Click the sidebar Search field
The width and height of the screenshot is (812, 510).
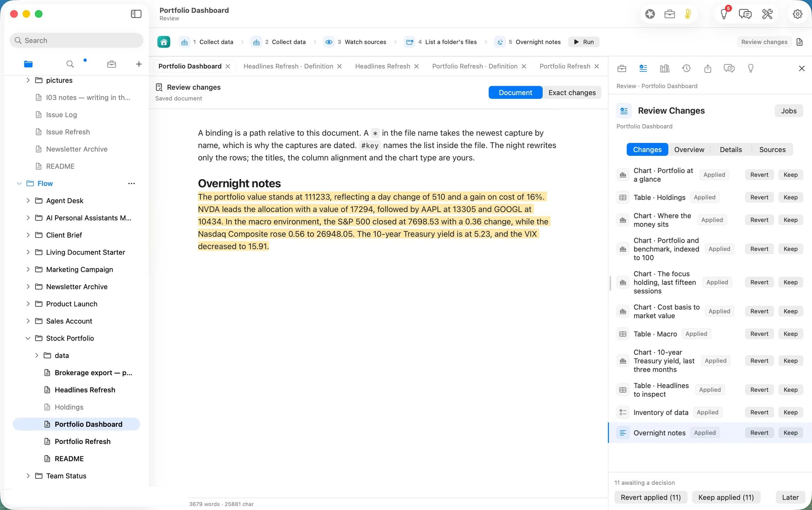pyautogui.click(x=76, y=40)
